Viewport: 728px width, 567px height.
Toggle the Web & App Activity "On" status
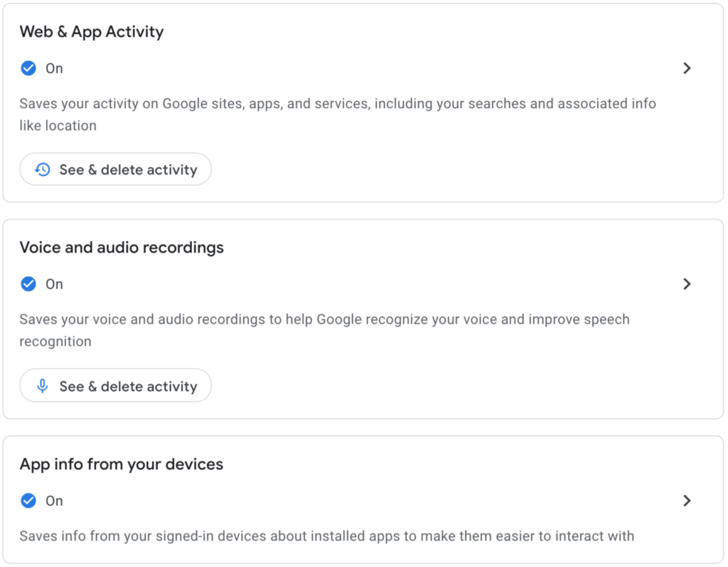pos(55,68)
